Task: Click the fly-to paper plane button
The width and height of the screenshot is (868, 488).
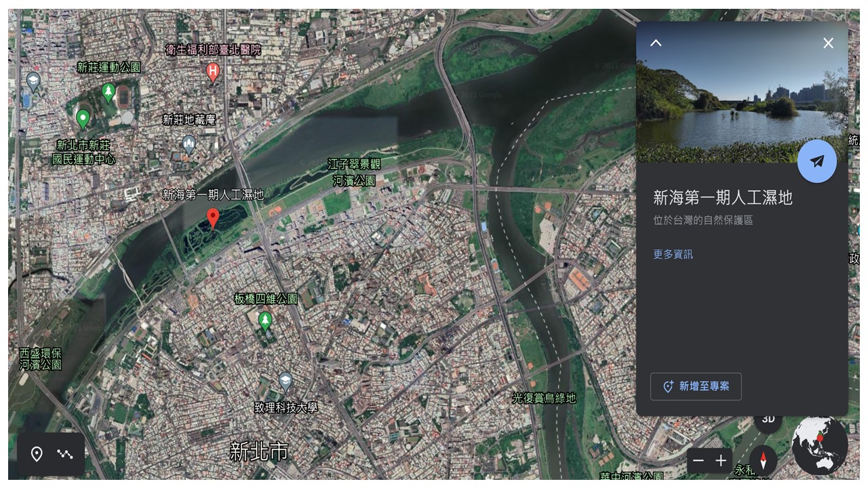Action: point(816,161)
